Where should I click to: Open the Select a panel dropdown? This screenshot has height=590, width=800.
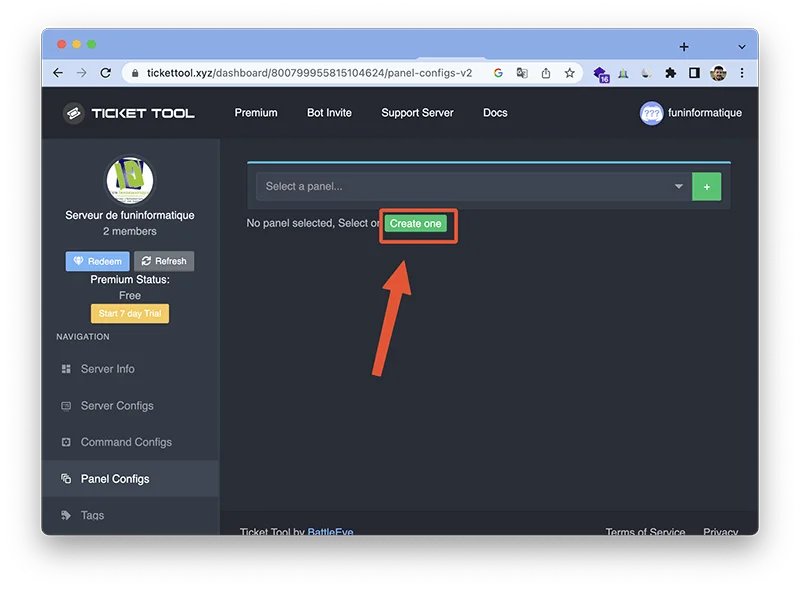[470, 186]
